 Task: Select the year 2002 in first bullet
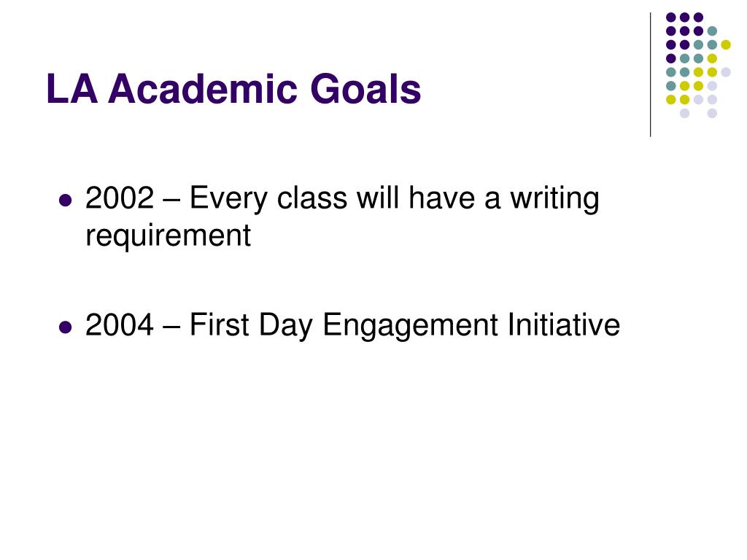(120, 198)
